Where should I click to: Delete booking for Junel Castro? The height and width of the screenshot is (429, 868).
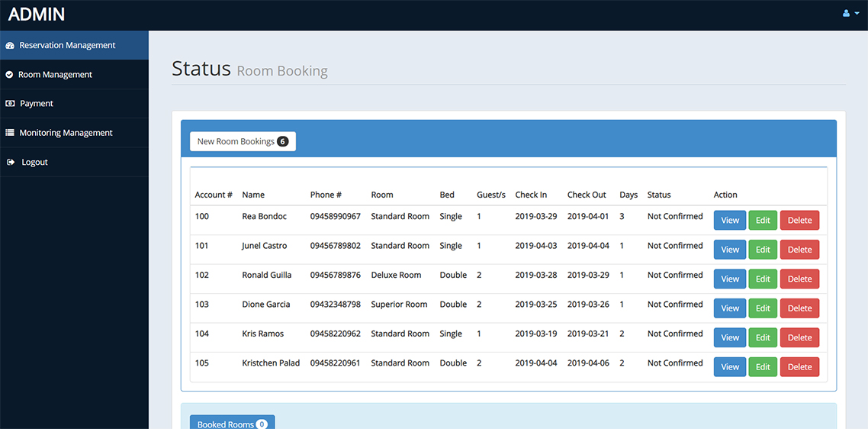[799, 250]
